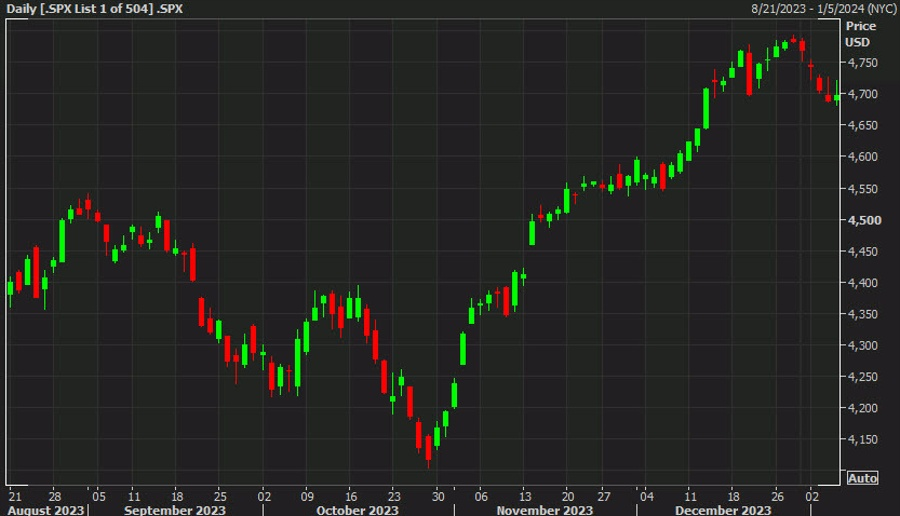The width and height of the screenshot is (900, 516).
Task: Click the large green candle below 4,700
Action: tap(706, 108)
